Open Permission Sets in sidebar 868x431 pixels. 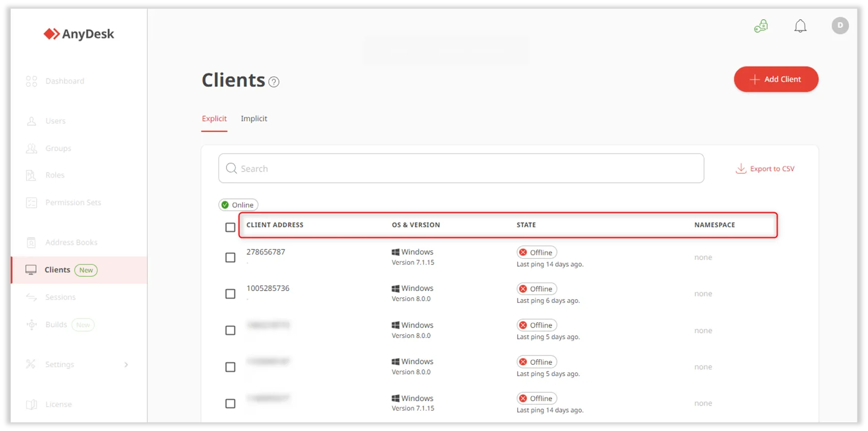73,203
